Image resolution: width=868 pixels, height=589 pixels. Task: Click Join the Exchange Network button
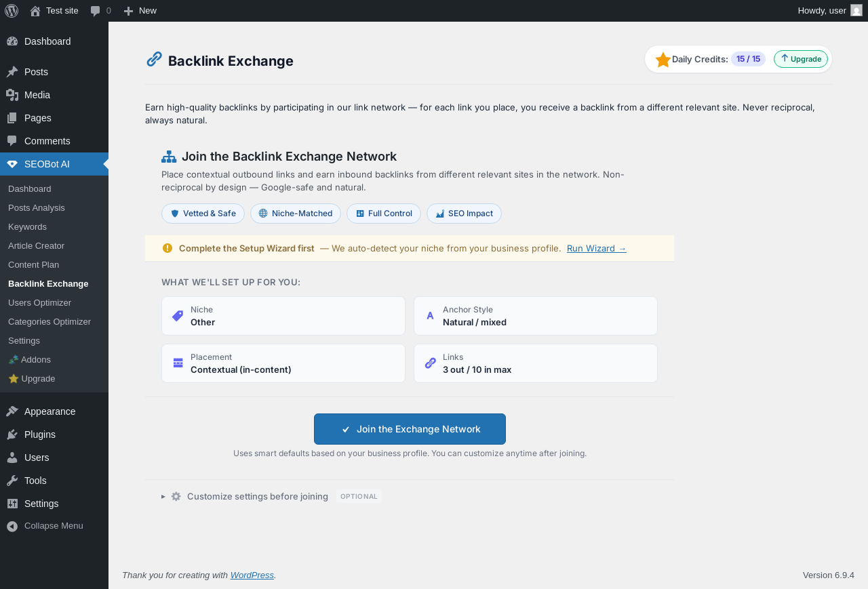click(x=410, y=429)
